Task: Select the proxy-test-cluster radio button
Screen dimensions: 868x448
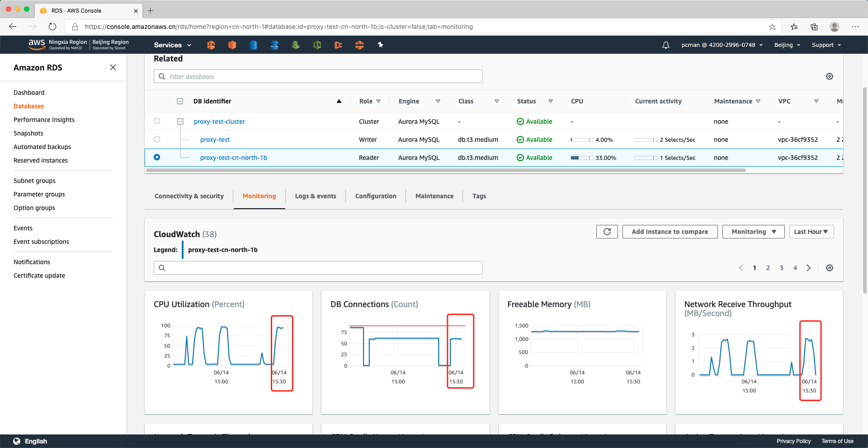Action: pos(157,121)
